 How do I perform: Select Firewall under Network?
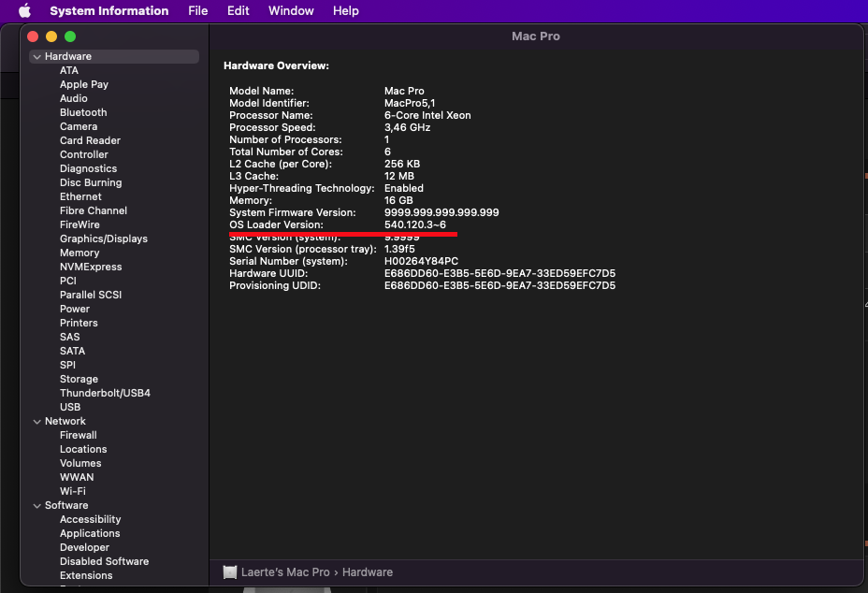coord(78,435)
